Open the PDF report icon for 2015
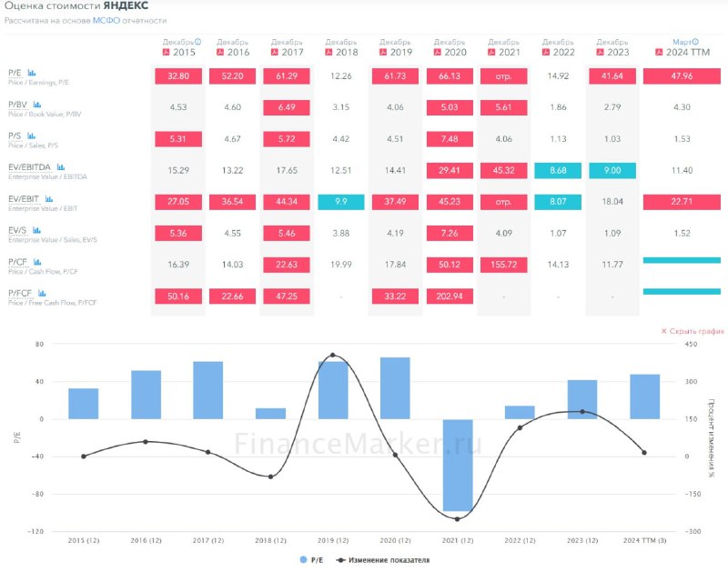The width and height of the screenshot is (728, 572). click(167, 52)
